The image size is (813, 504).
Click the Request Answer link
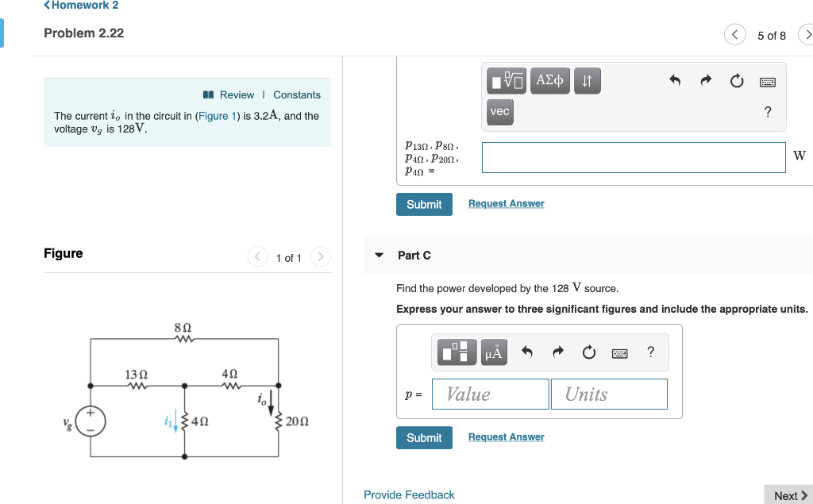(x=506, y=437)
